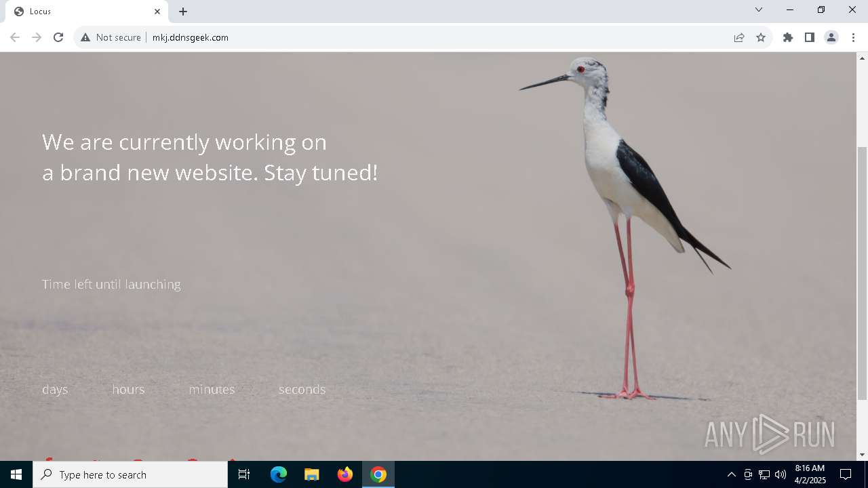Bookmark this tab with the star icon
This screenshot has width=868, height=488.
pos(761,37)
